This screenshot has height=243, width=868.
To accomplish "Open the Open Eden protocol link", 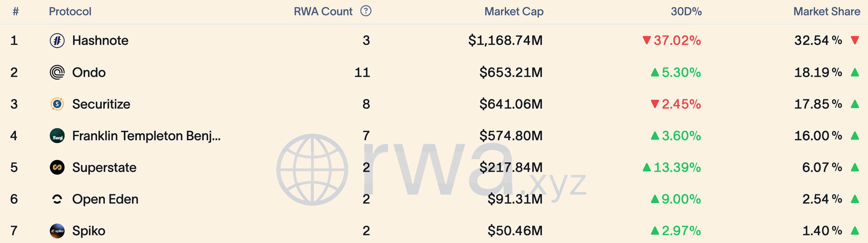I will point(105,199).
